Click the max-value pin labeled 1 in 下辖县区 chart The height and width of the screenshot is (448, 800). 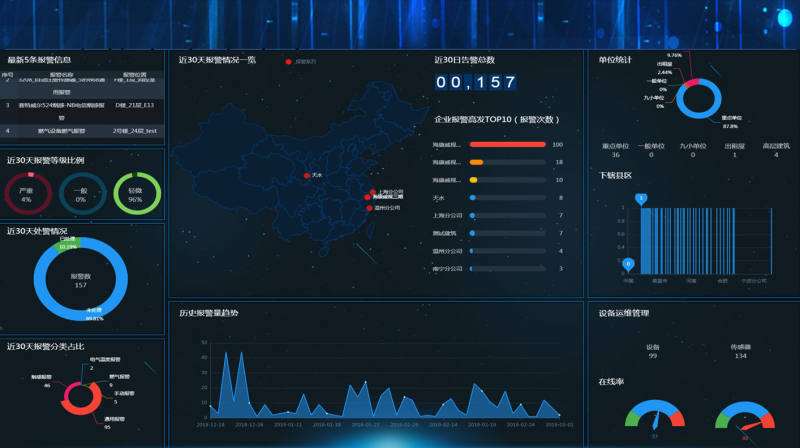pyautogui.click(x=641, y=199)
